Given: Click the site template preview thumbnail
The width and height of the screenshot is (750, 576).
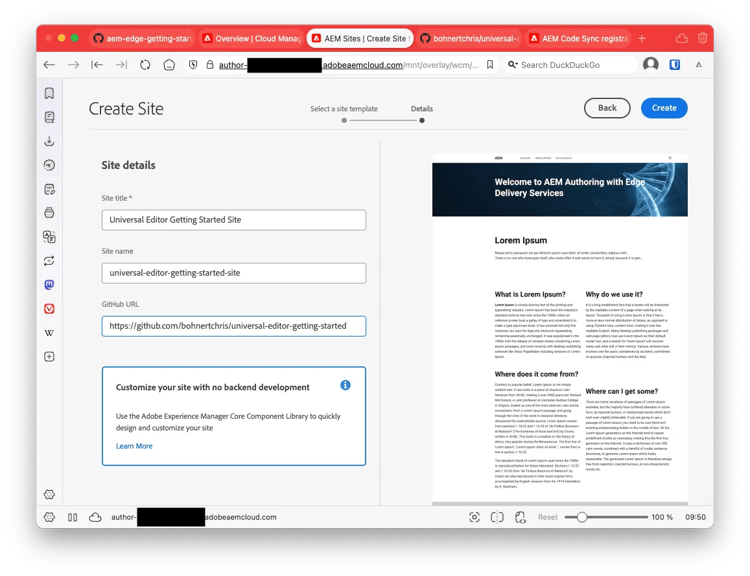Looking at the screenshot, I should coord(560,329).
